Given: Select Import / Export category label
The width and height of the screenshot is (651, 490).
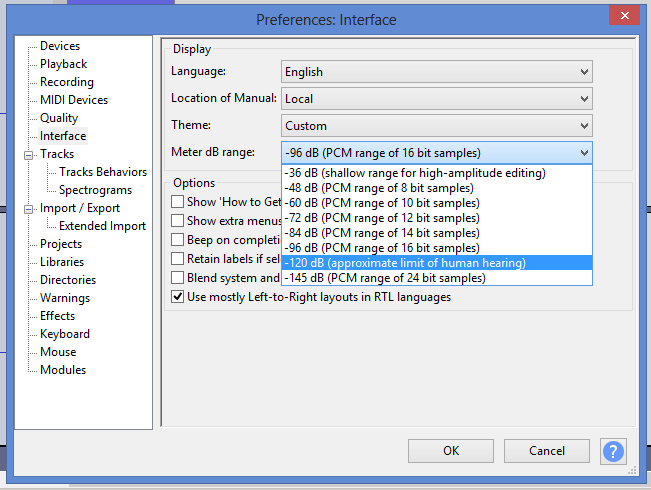Looking at the screenshot, I should [80, 208].
